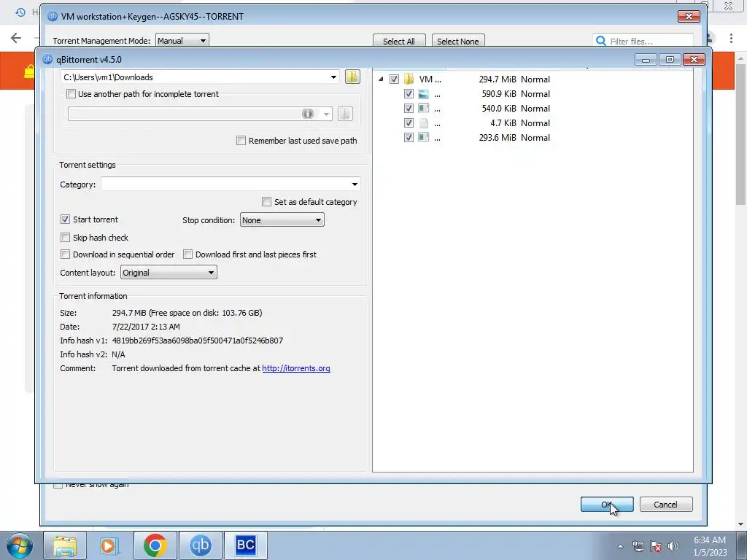Enable Download first and last pieces first
This screenshot has width=747, height=560.
(187, 254)
